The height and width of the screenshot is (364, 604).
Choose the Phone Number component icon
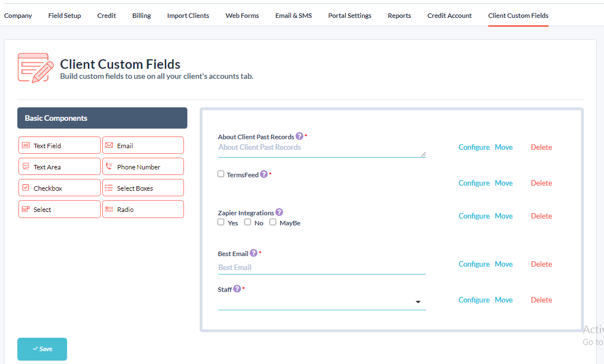(x=109, y=167)
